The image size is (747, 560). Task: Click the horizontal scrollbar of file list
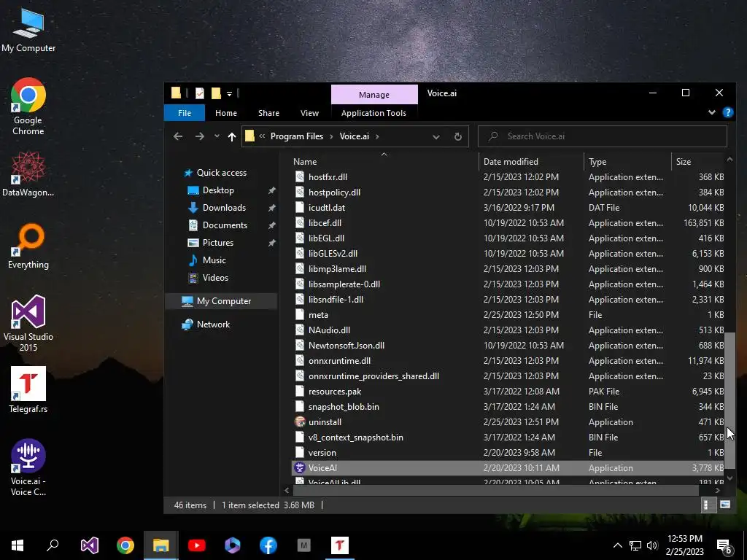[x=495, y=490]
